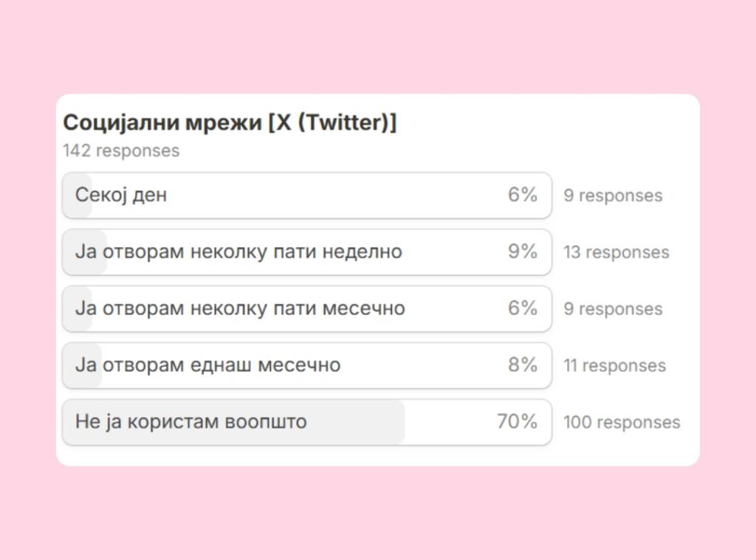Open the "13 responses" count
Screen dimensions: 756x560
(x=616, y=253)
